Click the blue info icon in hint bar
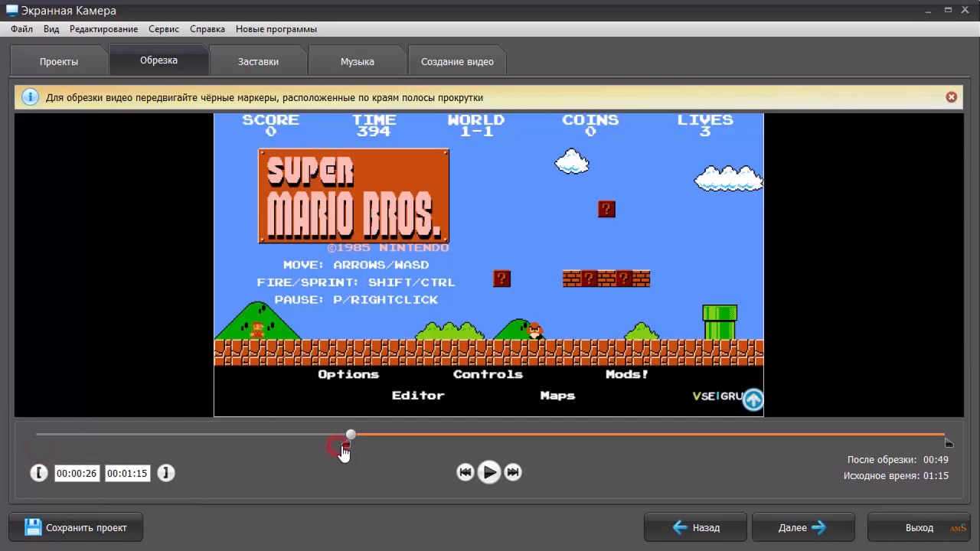Viewport: 980px width, 551px height. pos(30,97)
